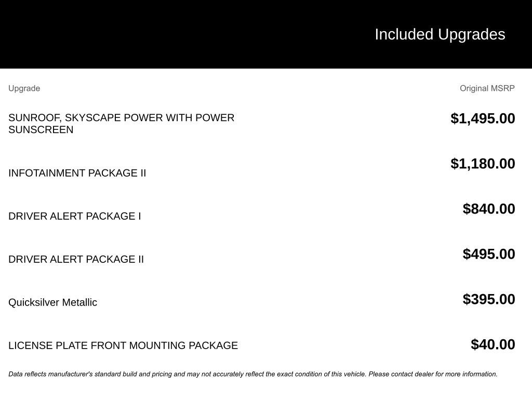Select the 'Original MSRP' column header
The width and height of the screenshot is (532, 399).
(x=487, y=88)
